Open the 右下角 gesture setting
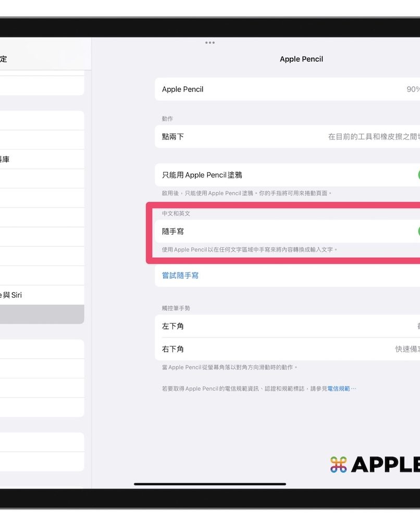The height and width of the screenshot is (526, 420). [x=287, y=349]
